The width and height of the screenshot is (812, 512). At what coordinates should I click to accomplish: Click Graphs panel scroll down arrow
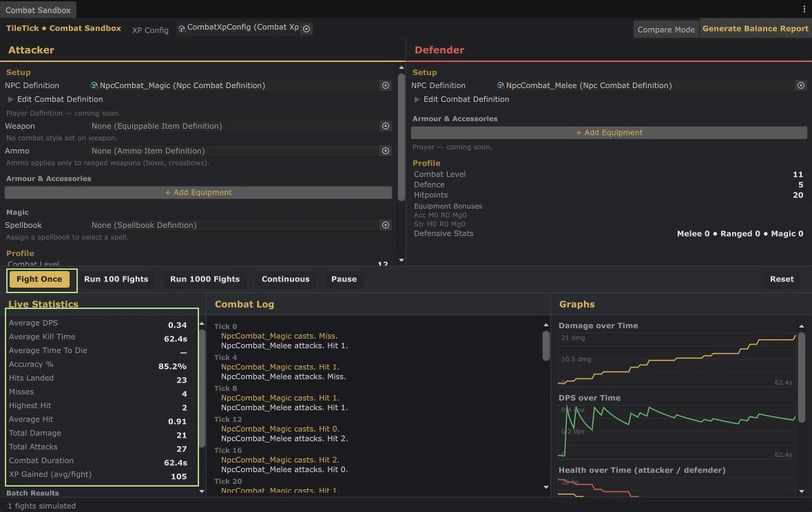802,491
